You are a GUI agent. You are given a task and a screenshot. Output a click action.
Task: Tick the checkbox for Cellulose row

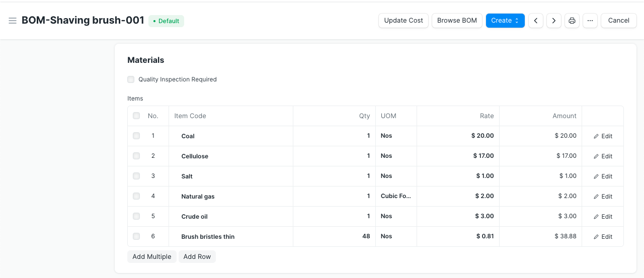click(x=136, y=156)
